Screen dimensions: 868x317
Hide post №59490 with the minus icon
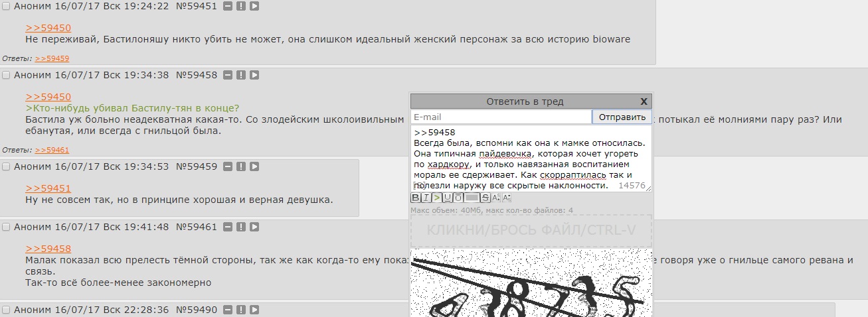tap(228, 310)
